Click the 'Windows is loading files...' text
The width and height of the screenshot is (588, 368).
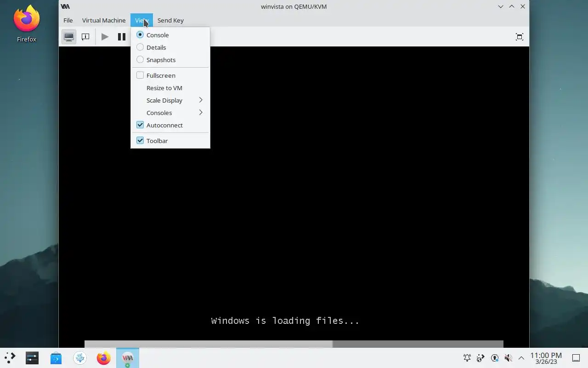pos(285,321)
